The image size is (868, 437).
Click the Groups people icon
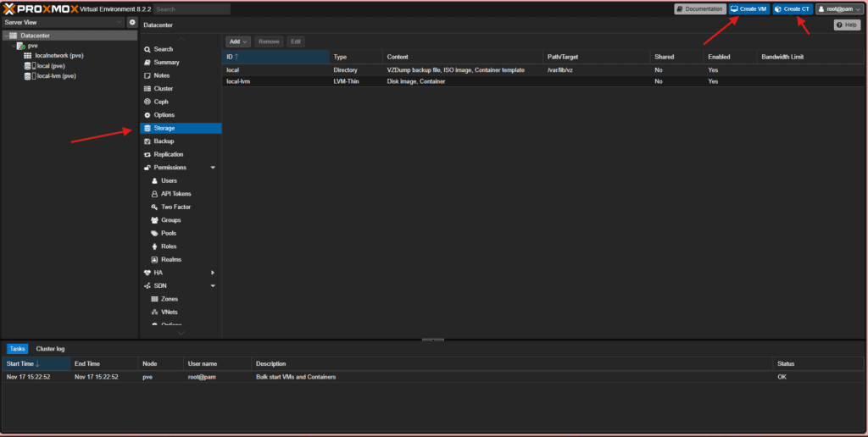click(x=155, y=220)
